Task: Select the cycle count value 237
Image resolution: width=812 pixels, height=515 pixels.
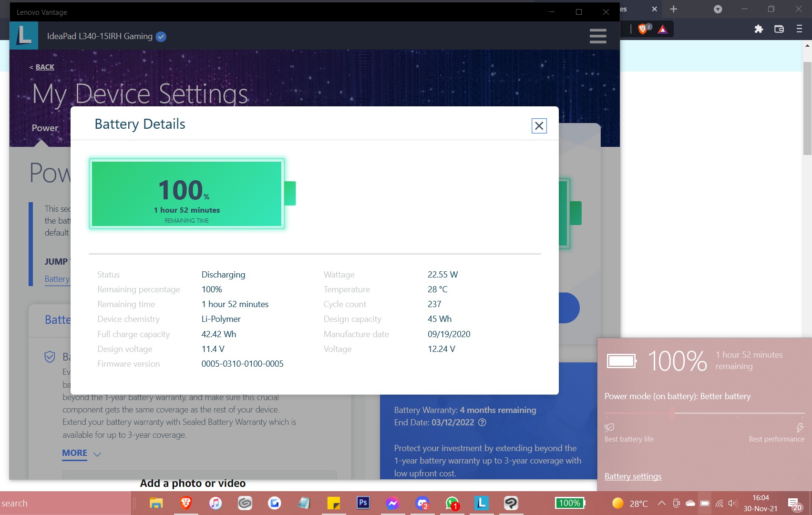Action: point(434,304)
